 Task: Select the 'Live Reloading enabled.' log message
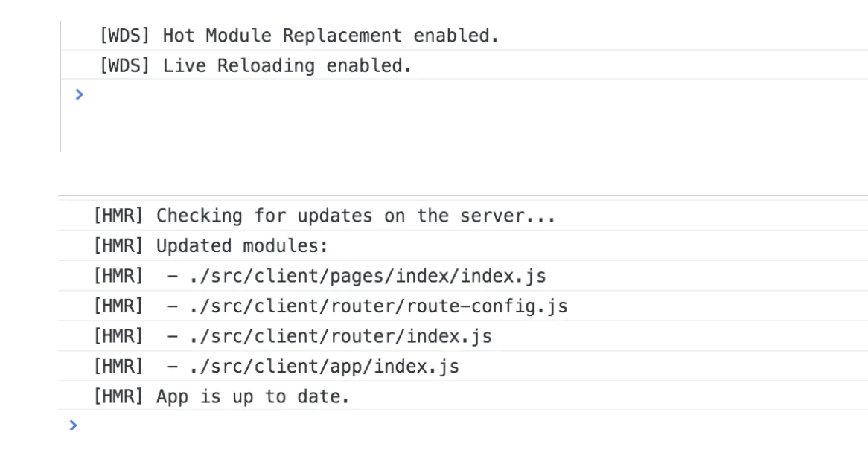pyautogui.click(x=287, y=66)
